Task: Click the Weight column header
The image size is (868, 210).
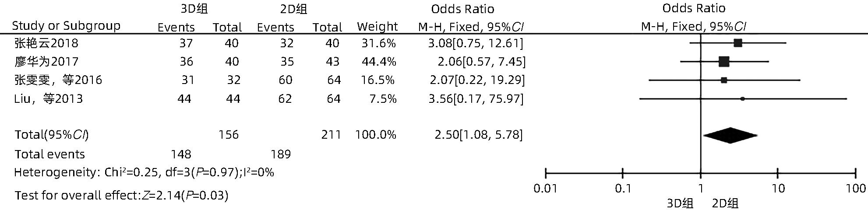Action: coord(377,27)
